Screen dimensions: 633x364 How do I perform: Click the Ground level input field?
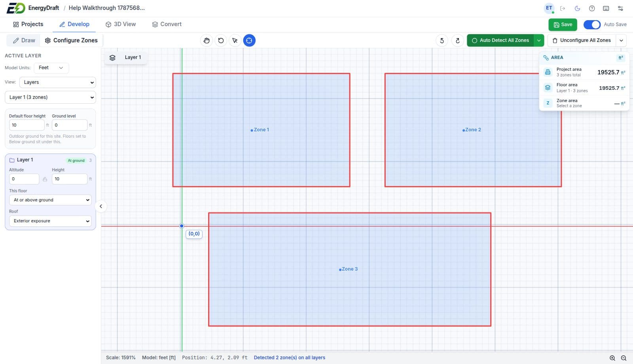click(x=69, y=125)
